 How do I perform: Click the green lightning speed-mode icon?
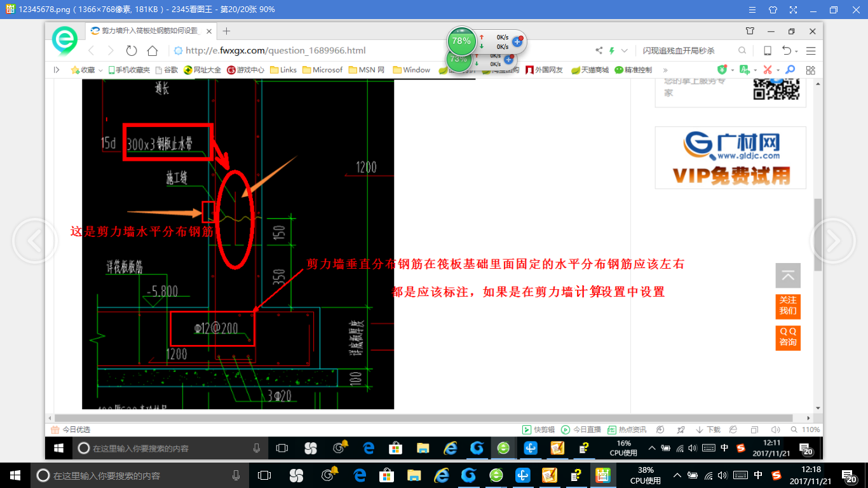612,50
